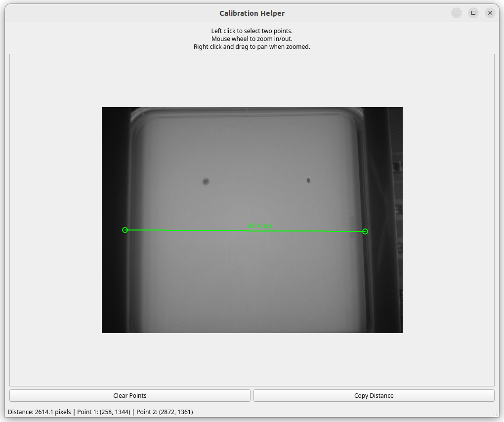Click the instruction text about selecting two points
This screenshot has height=422, width=504.
[x=252, y=31]
